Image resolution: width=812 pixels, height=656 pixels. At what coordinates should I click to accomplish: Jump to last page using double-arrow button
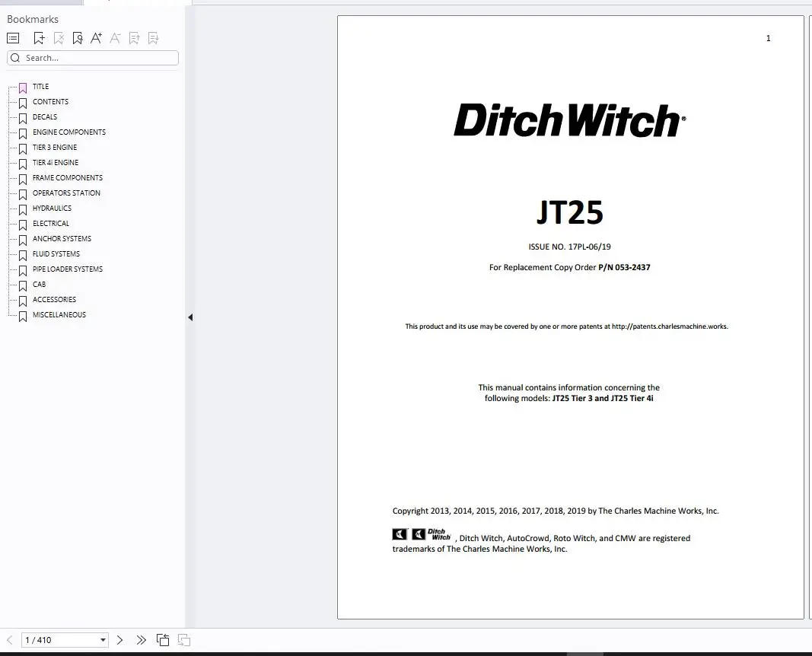(141, 640)
